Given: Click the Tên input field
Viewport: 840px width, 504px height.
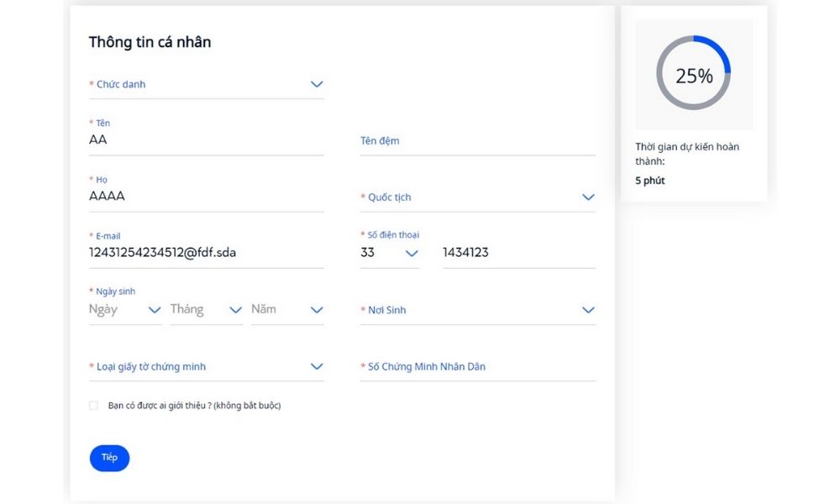Looking at the screenshot, I should [x=206, y=140].
